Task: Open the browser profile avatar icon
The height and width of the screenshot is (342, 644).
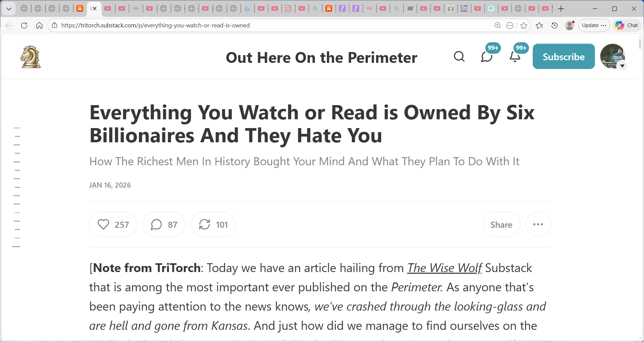Action: 570,25
